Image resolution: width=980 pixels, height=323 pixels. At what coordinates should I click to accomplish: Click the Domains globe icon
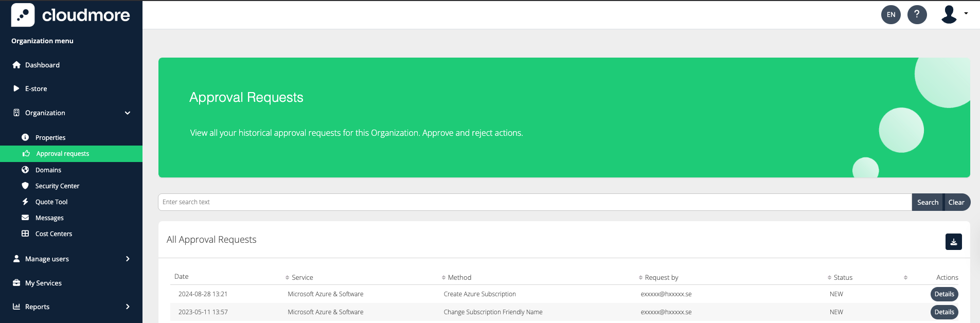25,170
